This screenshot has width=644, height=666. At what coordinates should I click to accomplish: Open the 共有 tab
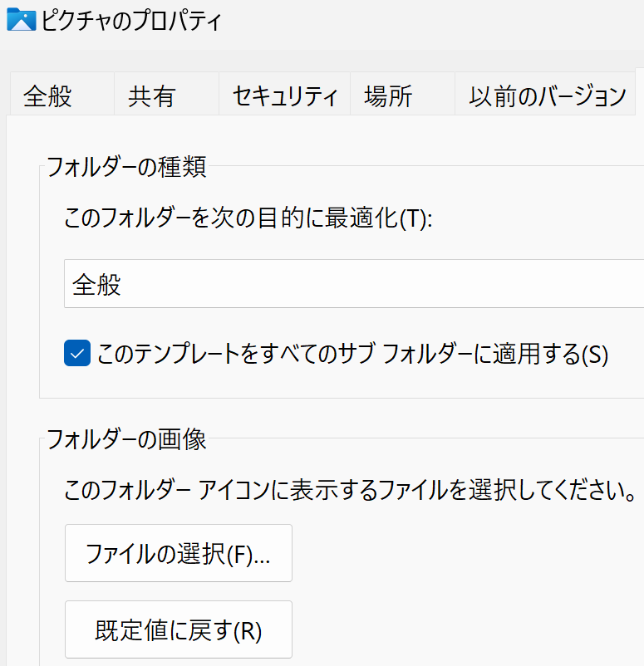152,96
